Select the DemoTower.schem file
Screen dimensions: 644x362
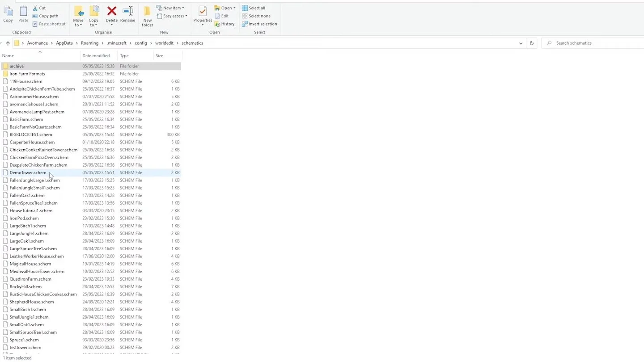28,173
